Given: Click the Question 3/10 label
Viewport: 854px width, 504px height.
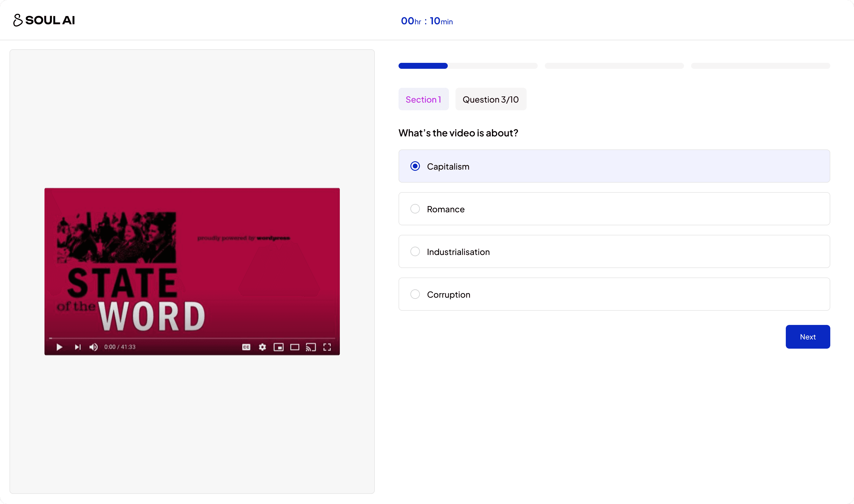Looking at the screenshot, I should (x=490, y=100).
